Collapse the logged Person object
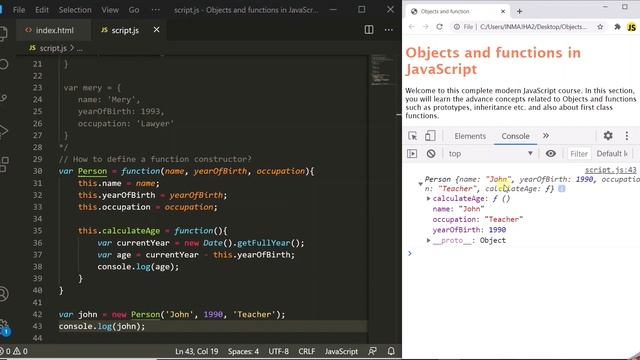This screenshot has height=360, width=640. (x=420, y=184)
